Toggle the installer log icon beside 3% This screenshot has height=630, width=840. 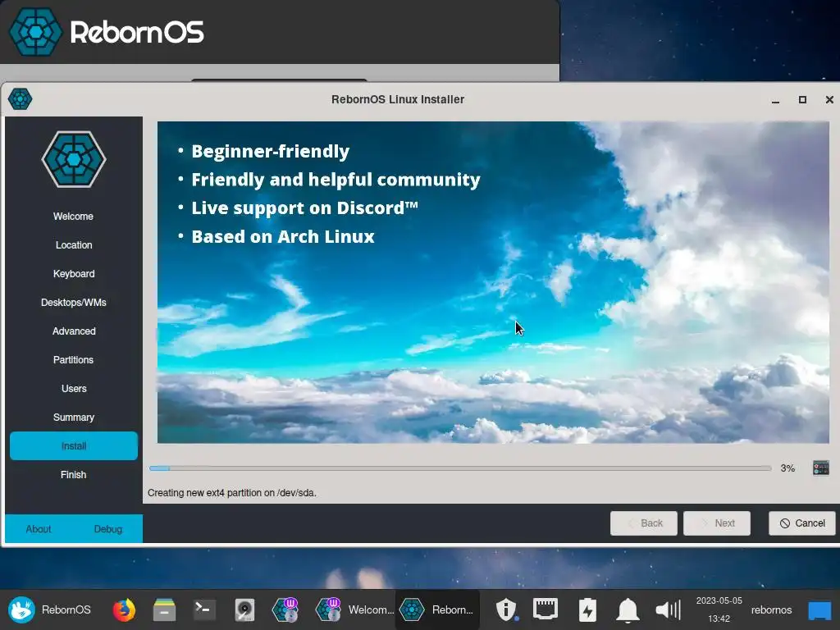tap(820, 468)
